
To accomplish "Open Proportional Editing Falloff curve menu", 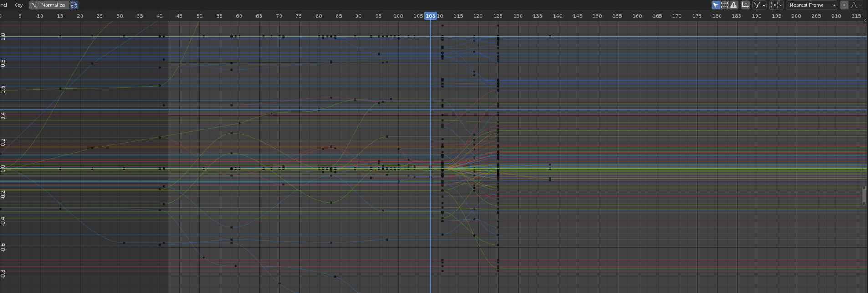I will [x=856, y=5].
